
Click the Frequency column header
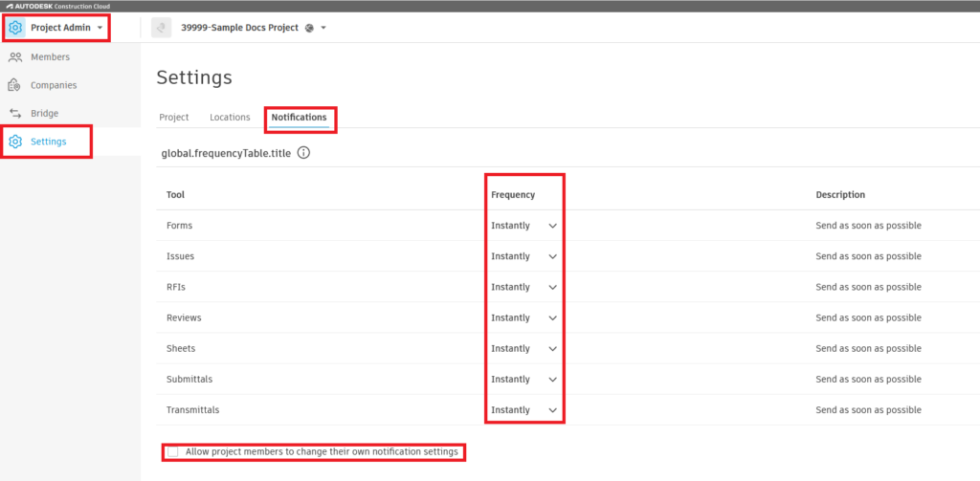point(513,194)
